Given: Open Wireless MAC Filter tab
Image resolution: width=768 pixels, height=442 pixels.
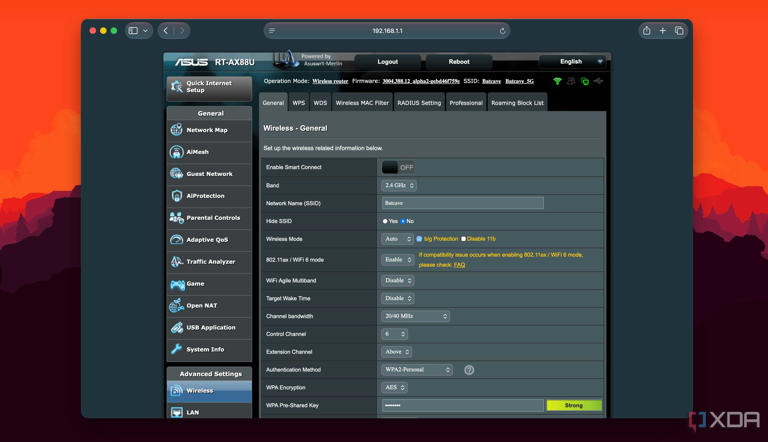Looking at the screenshot, I should pos(362,103).
